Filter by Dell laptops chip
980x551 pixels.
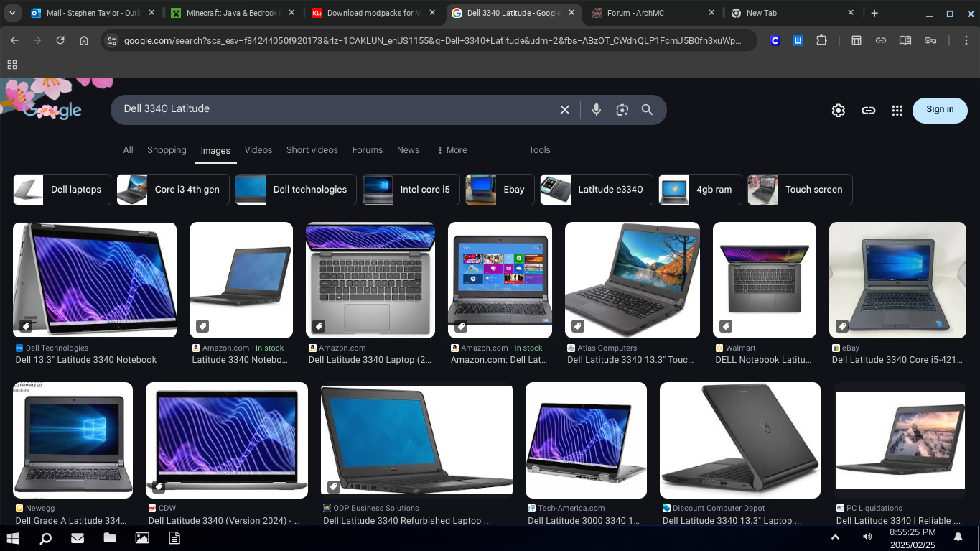(62, 190)
